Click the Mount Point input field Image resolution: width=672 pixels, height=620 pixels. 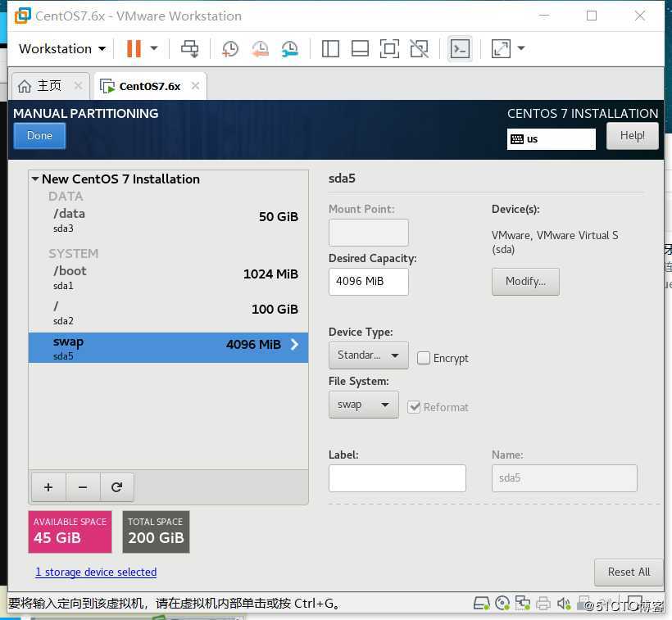tap(369, 233)
